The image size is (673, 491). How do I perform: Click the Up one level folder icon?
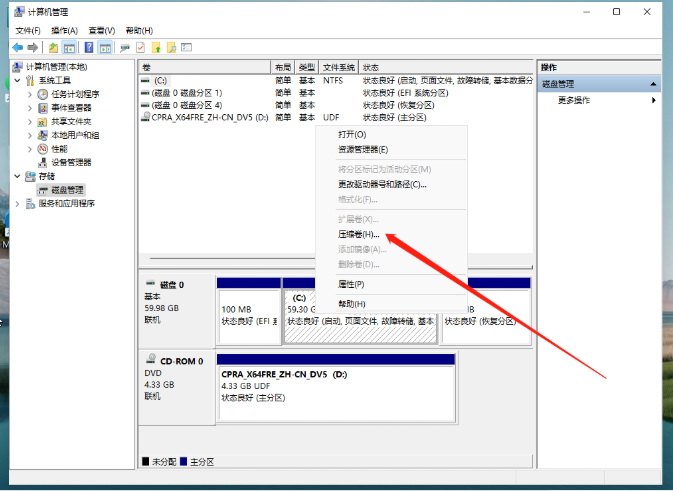(x=53, y=47)
